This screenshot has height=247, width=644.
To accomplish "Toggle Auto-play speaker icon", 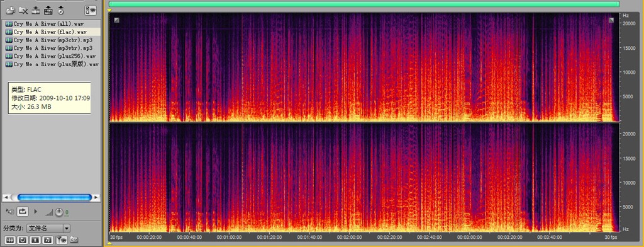I will pyautogui.click(x=10, y=212).
